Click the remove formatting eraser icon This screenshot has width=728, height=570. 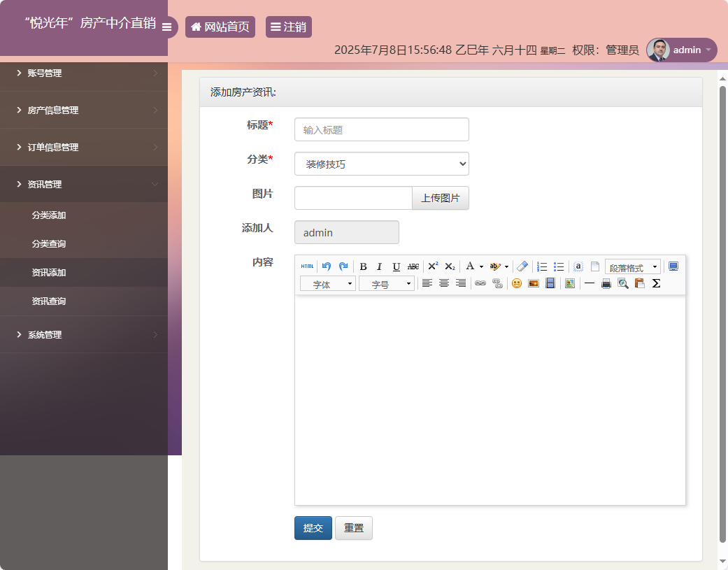point(521,266)
